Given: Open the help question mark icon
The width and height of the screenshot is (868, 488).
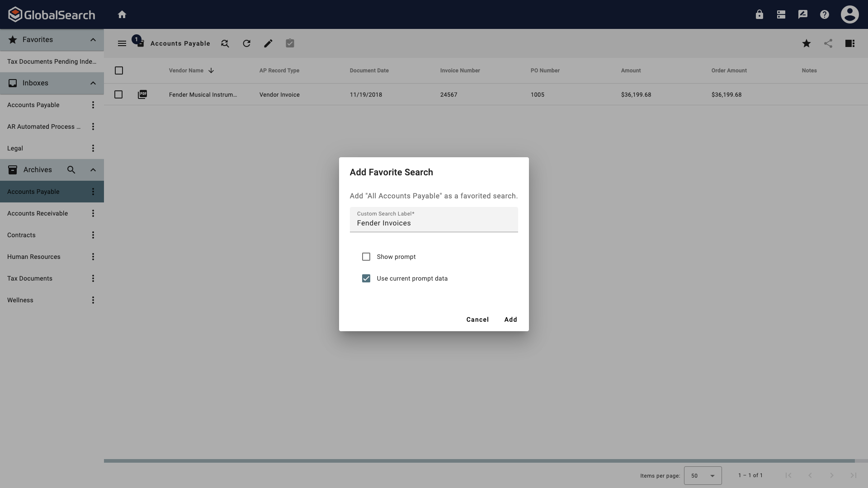Looking at the screenshot, I should [824, 14].
